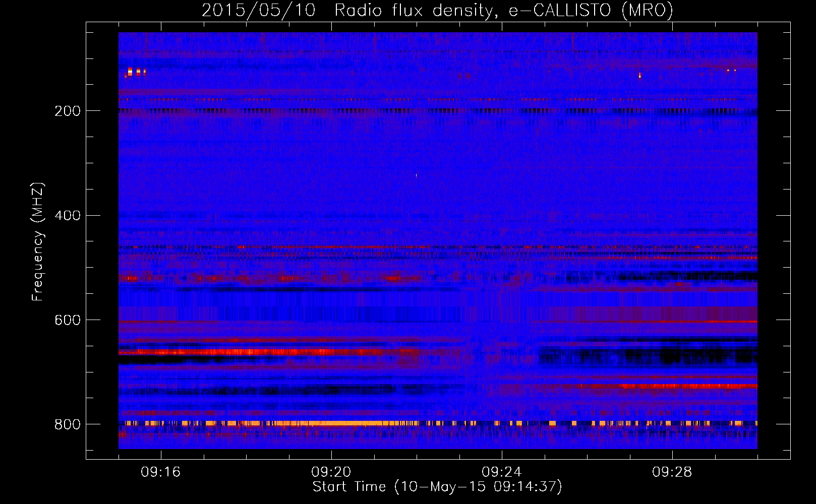This screenshot has height=504, width=816.
Task: Click the '600' frequency tick label
Action: coord(68,320)
